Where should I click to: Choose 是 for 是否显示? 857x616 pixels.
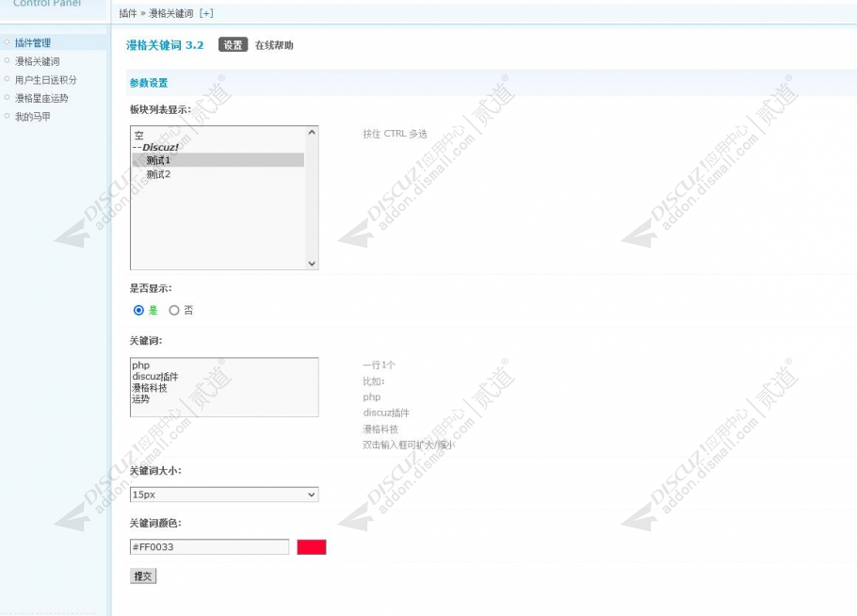coord(138,310)
